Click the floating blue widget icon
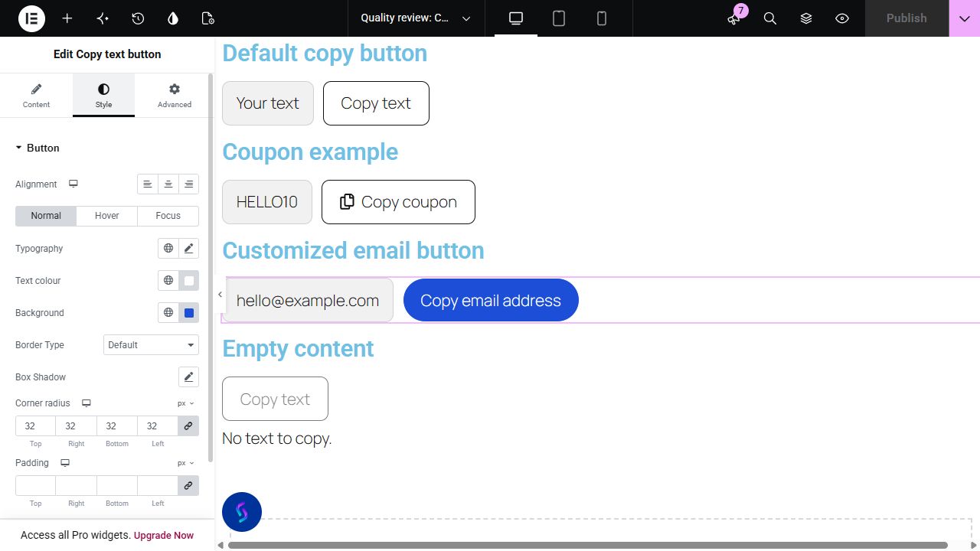The image size is (980, 551). [242, 512]
